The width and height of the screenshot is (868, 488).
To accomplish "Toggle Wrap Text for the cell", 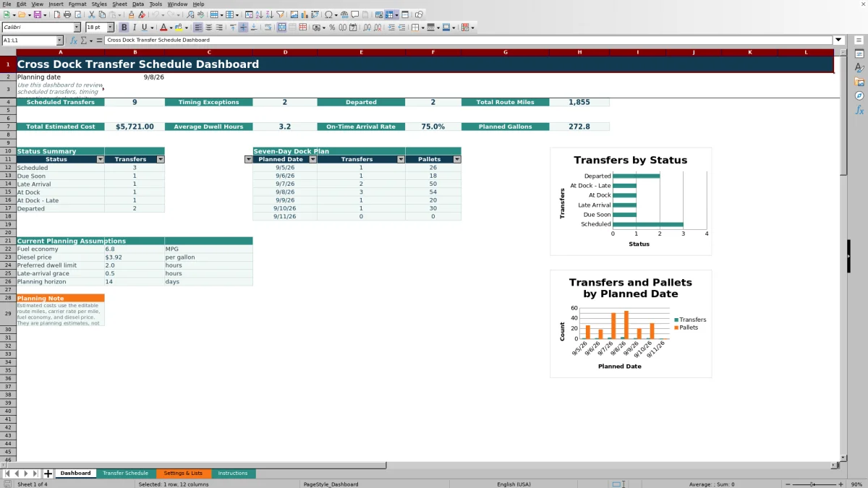I will click(267, 27).
